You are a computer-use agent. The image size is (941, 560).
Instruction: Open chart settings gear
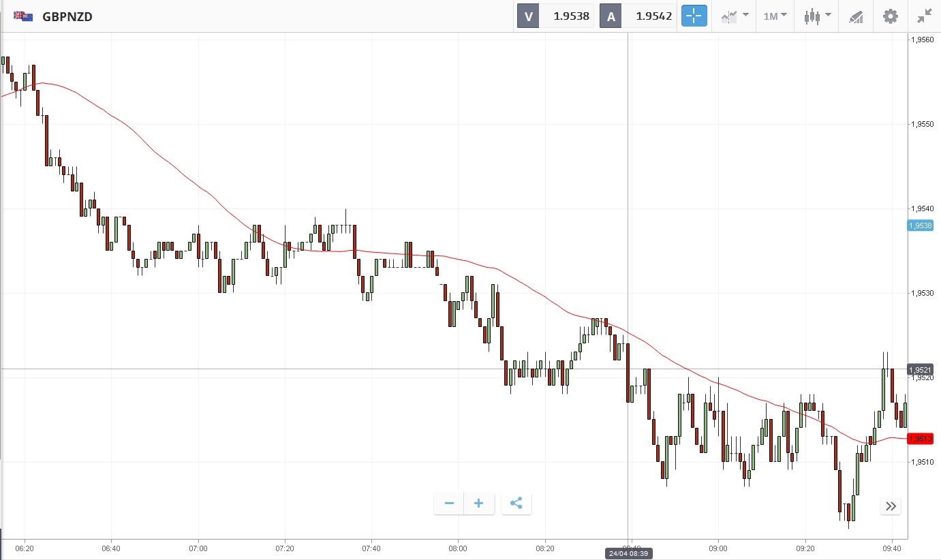[x=891, y=16]
